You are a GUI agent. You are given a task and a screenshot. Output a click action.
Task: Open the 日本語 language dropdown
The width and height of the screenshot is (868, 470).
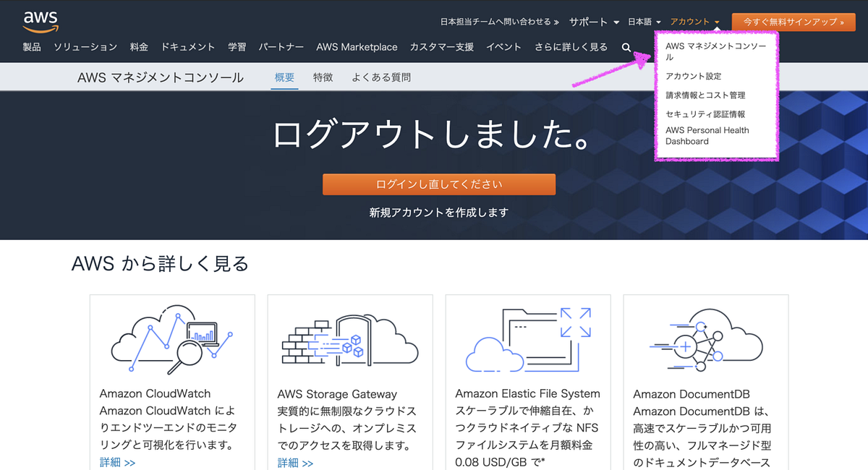coord(644,22)
